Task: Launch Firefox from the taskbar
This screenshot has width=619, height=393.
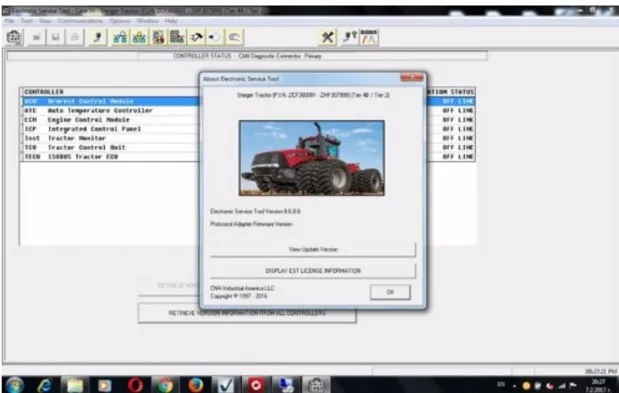Action: [x=195, y=385]
